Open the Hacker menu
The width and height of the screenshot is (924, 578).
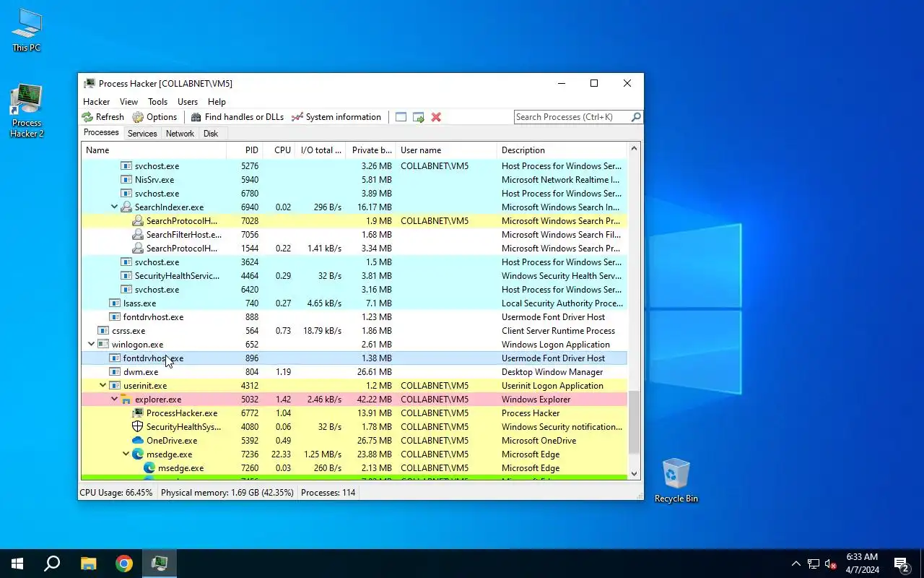coord(96,102)
